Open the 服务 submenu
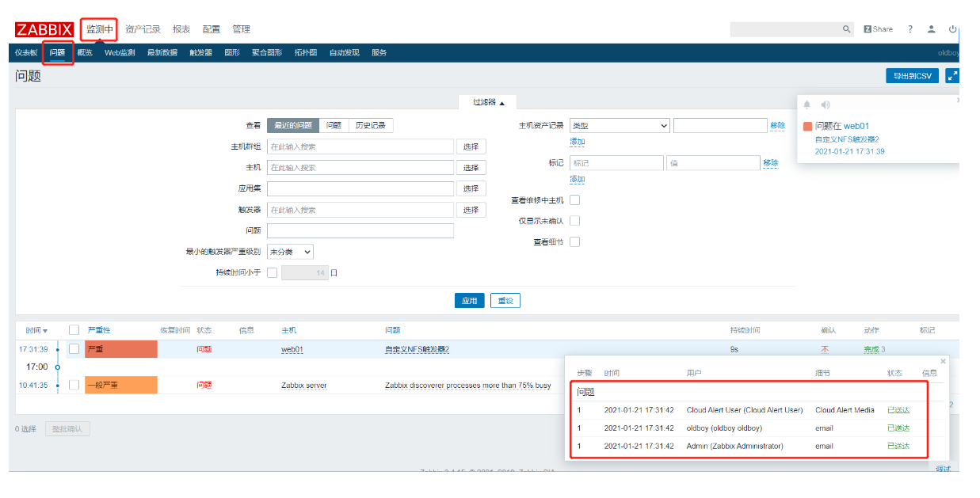The width and height of the screenshot is (980, 498). (379, 53)
